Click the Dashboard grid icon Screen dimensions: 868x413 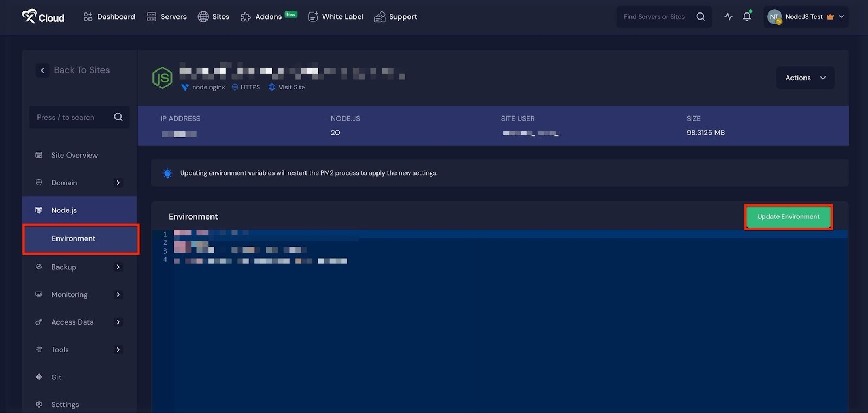point(88,17)
